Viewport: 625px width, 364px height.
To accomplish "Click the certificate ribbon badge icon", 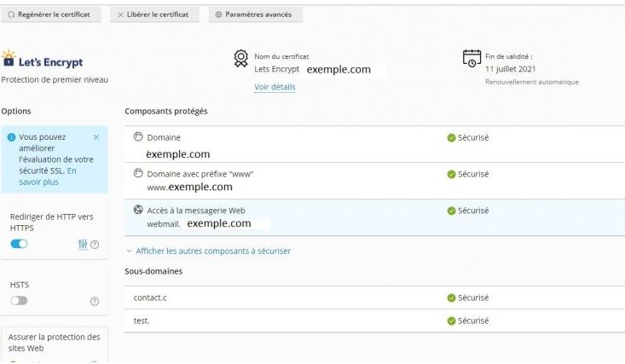I will pos(241,58).
